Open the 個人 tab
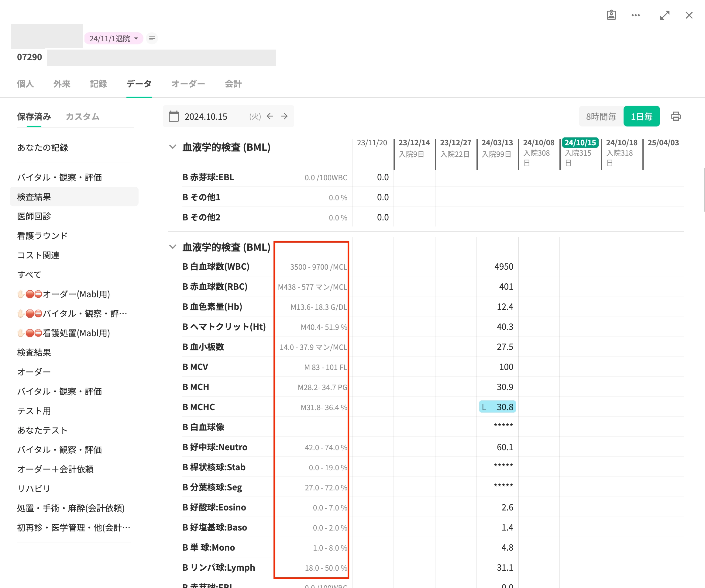This screenshot has width=705, height=588. click(26, 84)
